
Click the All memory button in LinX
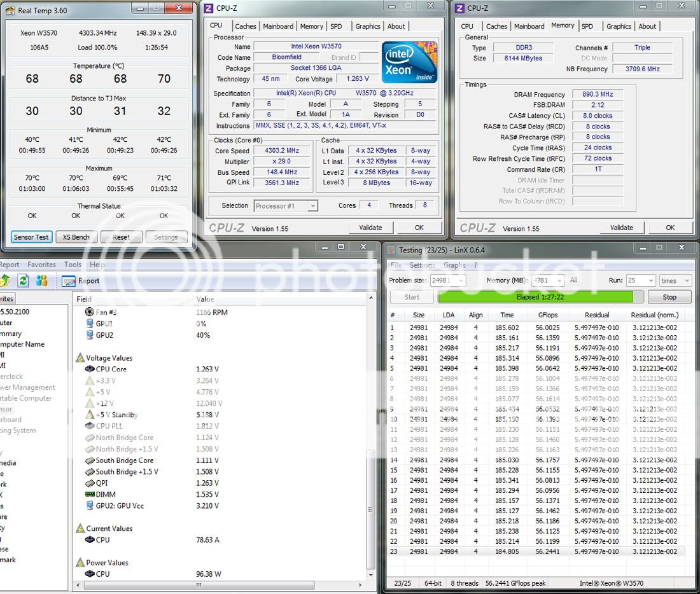[573, 280]
